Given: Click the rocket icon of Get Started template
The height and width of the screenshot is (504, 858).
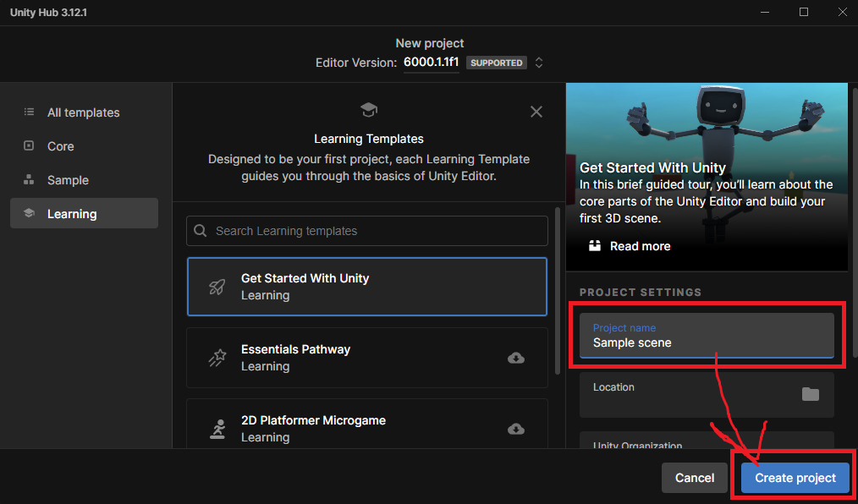Looking at the screenshot, I should (217, 287).
